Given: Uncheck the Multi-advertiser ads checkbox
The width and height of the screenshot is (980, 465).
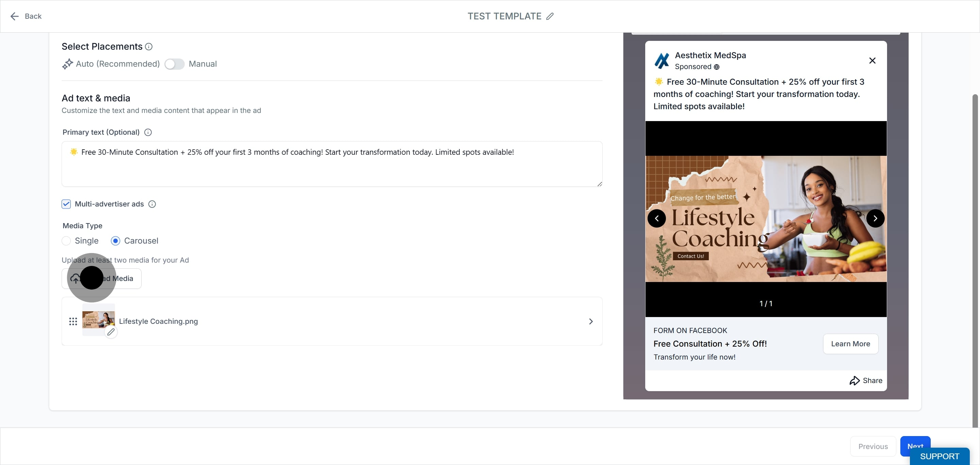Looking at the screenshot, I should (66, 204).
